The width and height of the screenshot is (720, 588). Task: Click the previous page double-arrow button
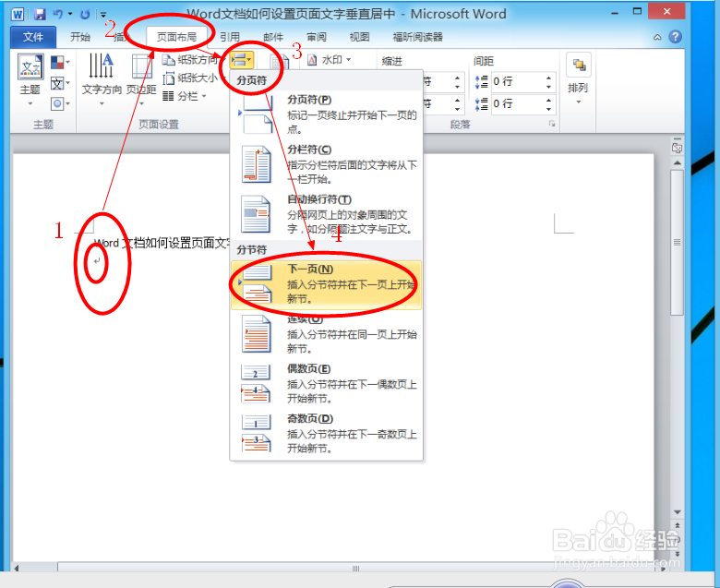point(678,527)
